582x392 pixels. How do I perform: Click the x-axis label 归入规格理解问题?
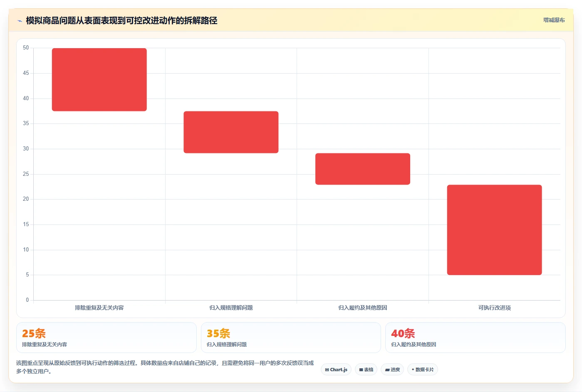(231, 308)
